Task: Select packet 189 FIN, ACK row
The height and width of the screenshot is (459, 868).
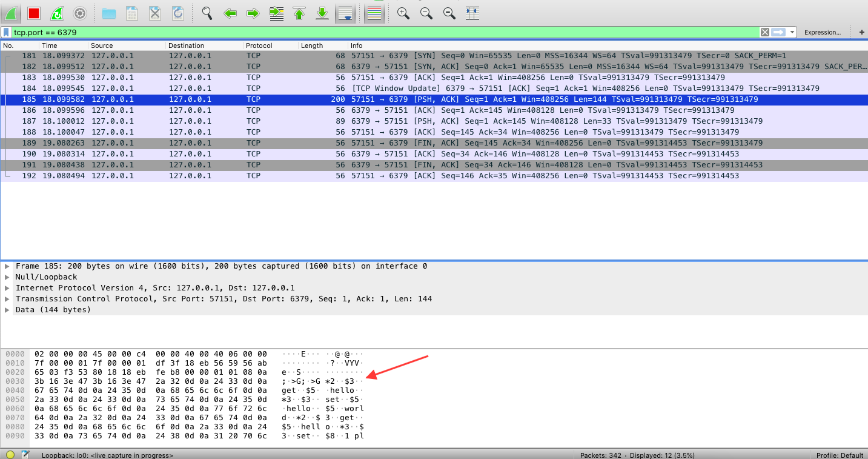Action: pyautogui.click(x=434, y=143)
